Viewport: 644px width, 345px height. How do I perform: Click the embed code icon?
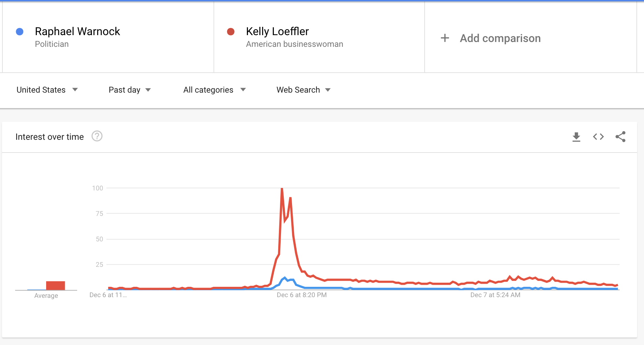click(x=598, y=137)
